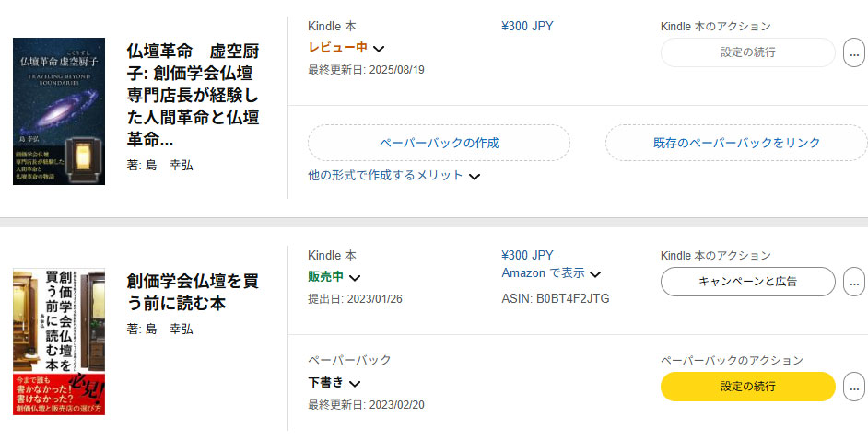Open the 仏壇革命 虚空厨子 book title
This screenshot has width=868, height=440.
tap(193, 96)
